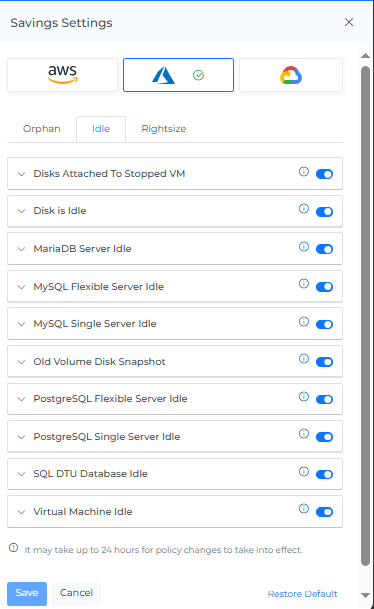Toggle Old Volume Disk Snapshot switch

[x=324, y=362]
